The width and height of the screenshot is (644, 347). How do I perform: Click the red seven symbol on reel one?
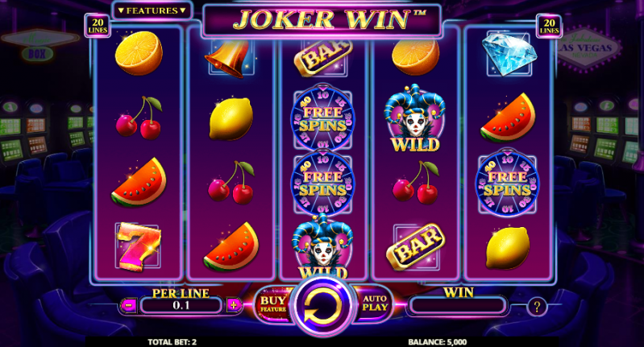point(138,247)
